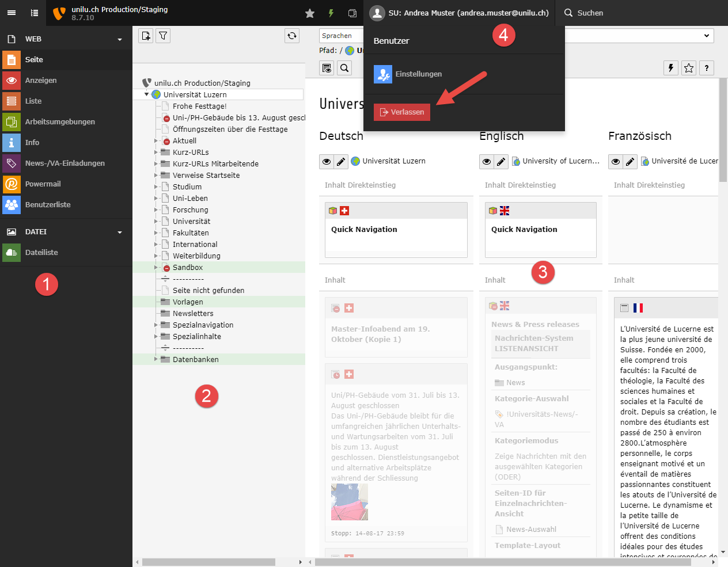The image size is (728, 567).
Task: Collapse the DATEI module group
Action: (x=120, y=233)
